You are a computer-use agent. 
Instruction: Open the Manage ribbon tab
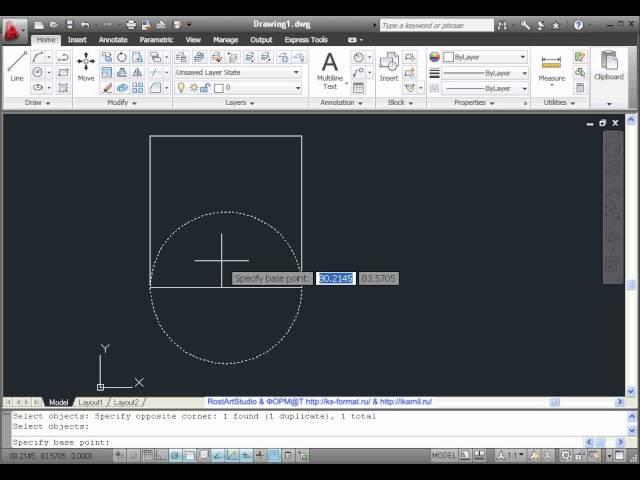225,40
